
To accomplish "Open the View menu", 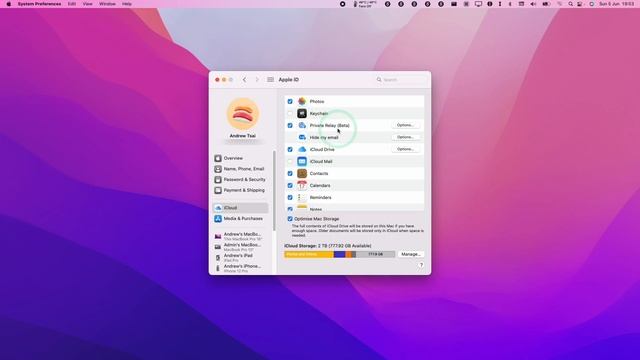I will 87,4.
